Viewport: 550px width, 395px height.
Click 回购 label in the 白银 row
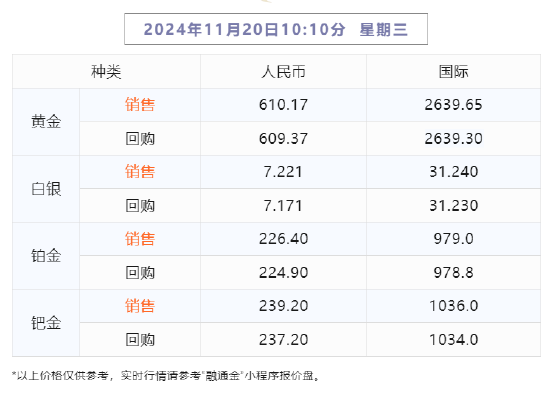tap(140, 206)
